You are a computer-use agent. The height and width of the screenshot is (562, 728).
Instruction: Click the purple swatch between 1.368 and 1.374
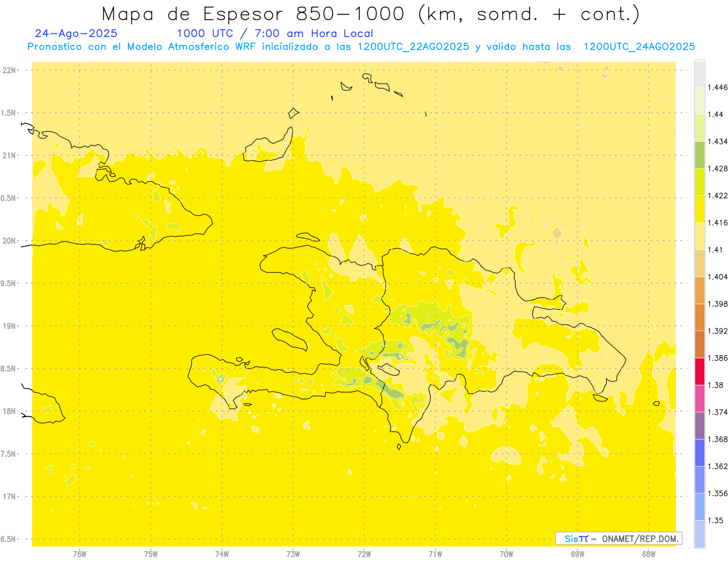point(699,426)
